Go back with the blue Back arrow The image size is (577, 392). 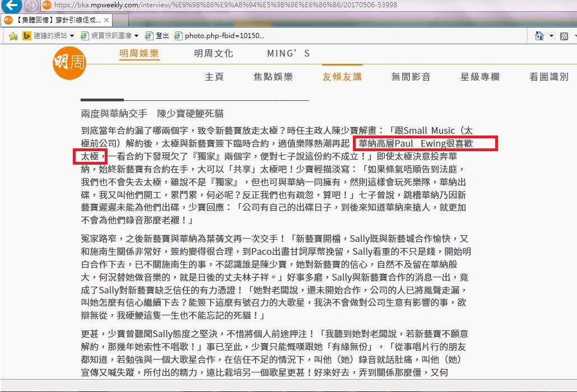[x=12, y=5]
